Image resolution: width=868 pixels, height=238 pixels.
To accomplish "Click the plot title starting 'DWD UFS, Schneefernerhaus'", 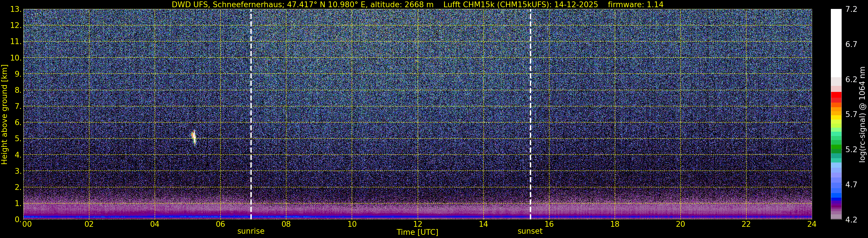I will pyautogui.click(x=417, y=4).
